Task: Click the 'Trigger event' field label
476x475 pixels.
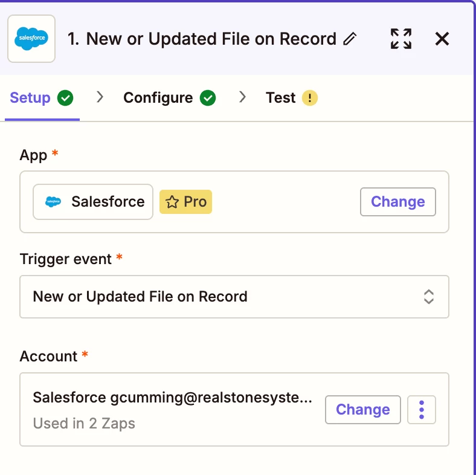Action: coord(66,259)
